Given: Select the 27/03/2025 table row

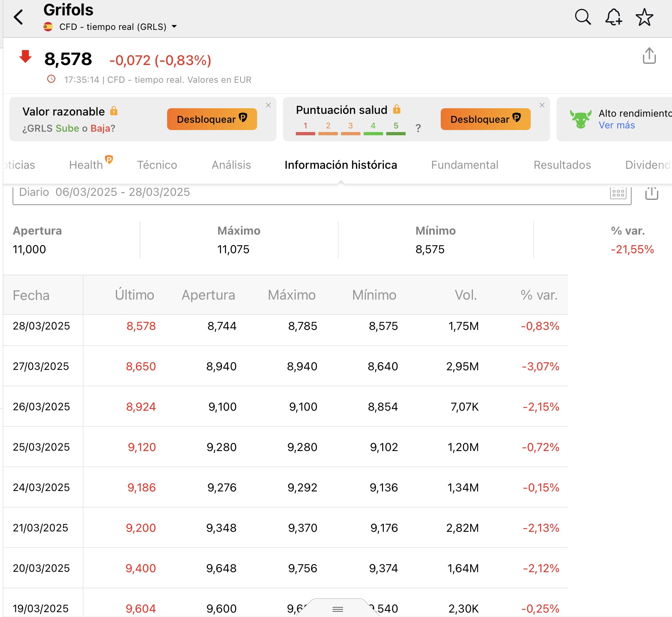Looking at the screenshot, I should 285,366.
